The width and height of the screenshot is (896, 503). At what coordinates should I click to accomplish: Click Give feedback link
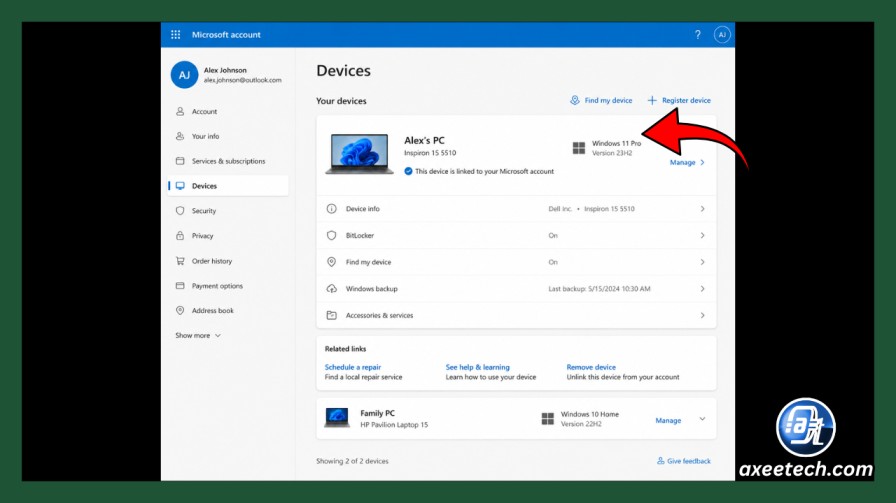click(689, 461)
